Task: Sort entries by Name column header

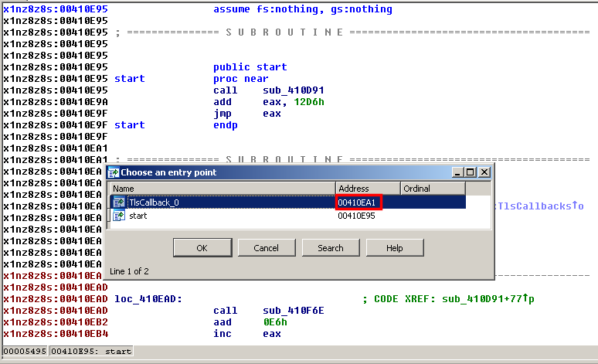Action: tap(222, 189)
